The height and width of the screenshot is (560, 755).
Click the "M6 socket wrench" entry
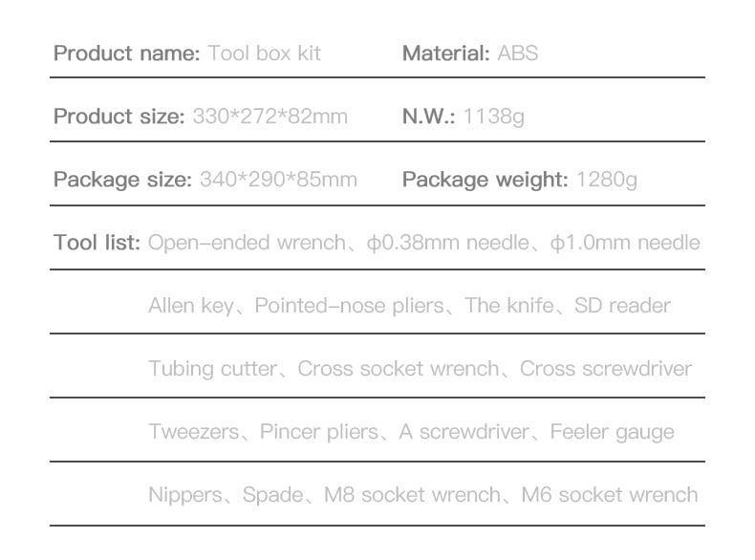click(610, 495)
